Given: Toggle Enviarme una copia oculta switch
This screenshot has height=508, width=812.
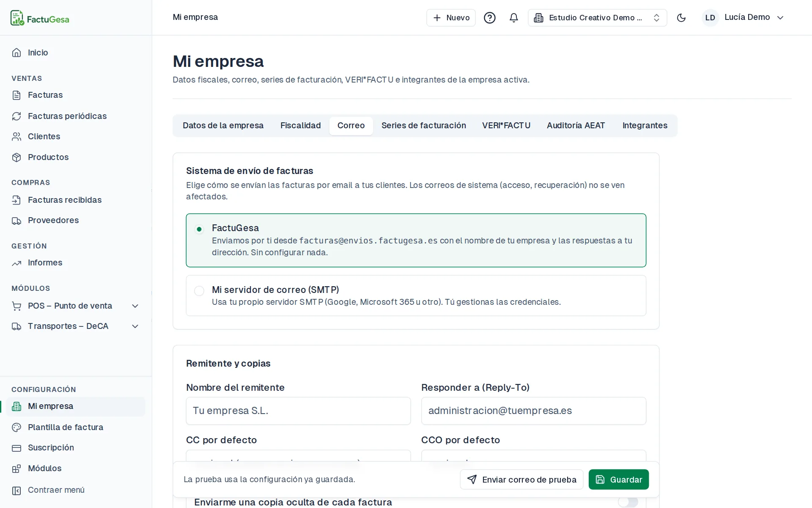Looking at the screenshot, I should click(628, 502).
